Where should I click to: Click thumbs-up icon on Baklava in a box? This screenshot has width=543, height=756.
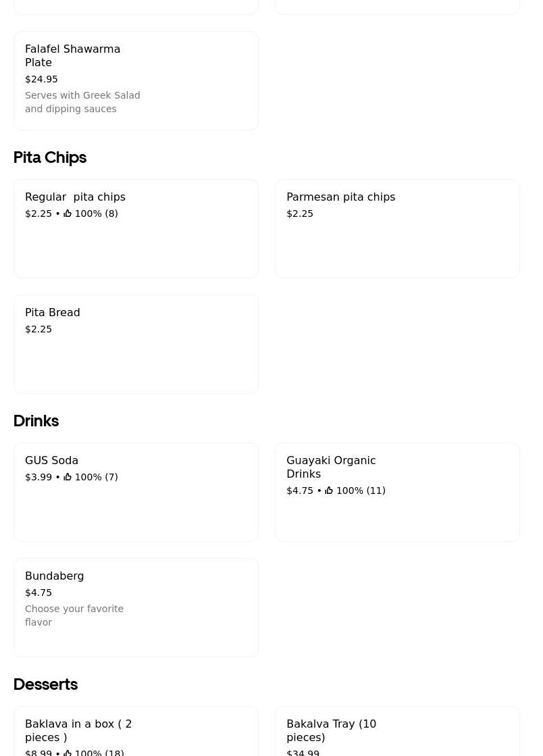68,752
